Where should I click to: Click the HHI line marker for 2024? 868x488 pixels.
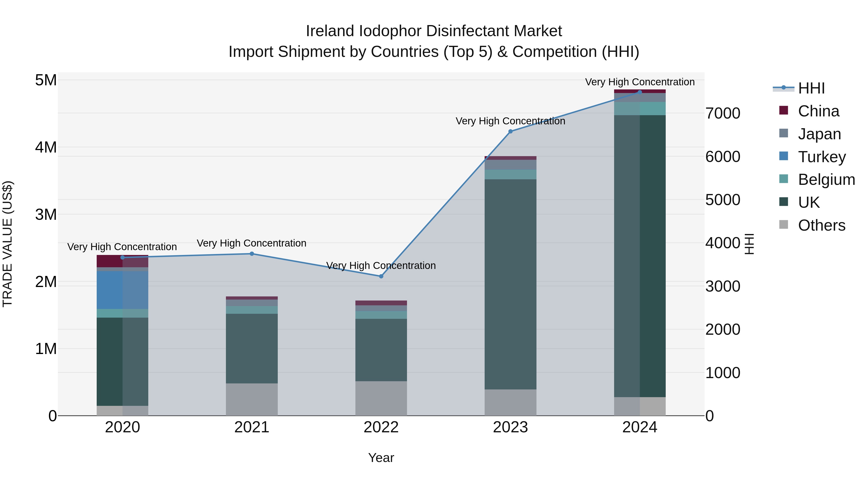pyautogui.click(x=640, y=92)
